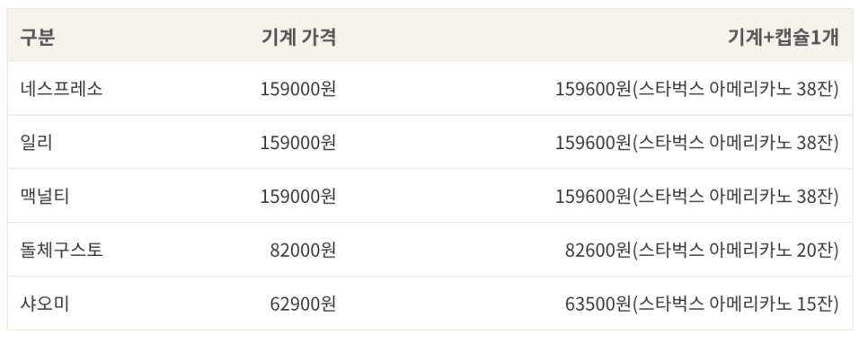868x344 pixels.
Task: Click 63500원 스타벅스 아메리카노 15잔 cell
Action: (x=702, y=304)
